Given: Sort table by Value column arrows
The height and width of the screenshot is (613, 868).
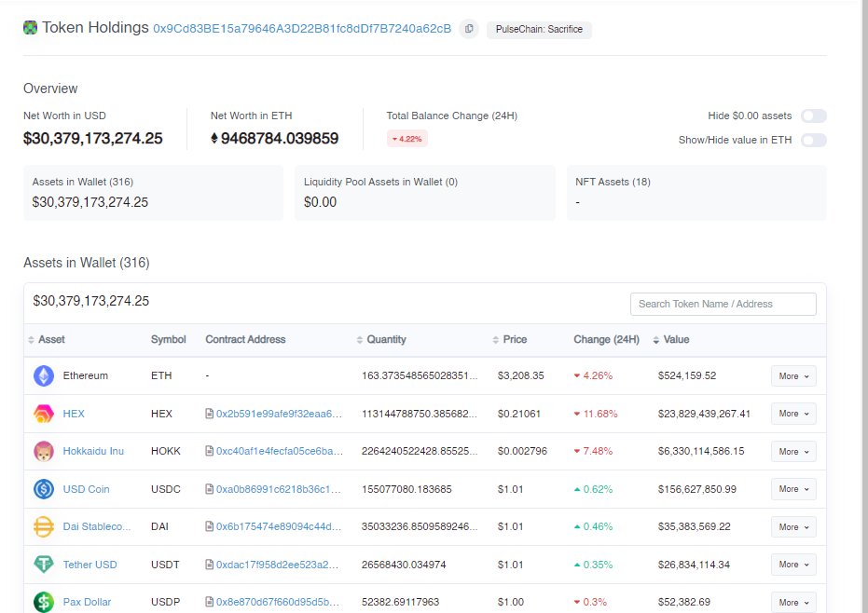Looking at the screenshot, I should [656, 340].
